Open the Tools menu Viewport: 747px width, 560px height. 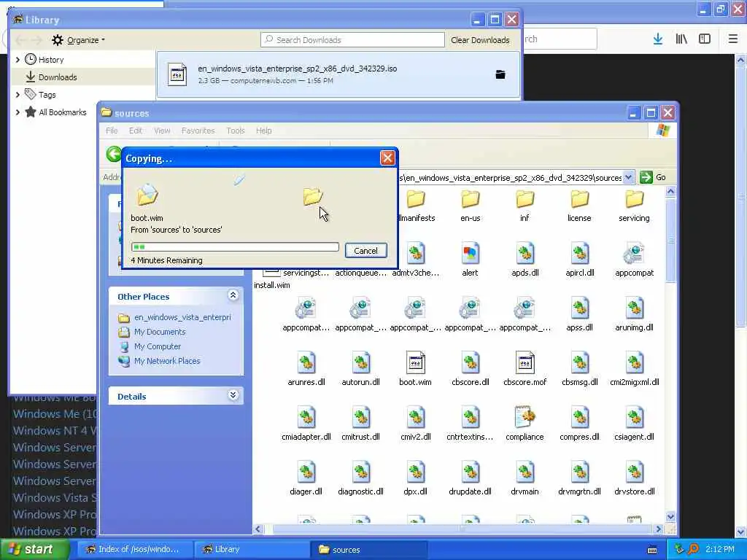pyautogui.click(x=236, y=131)
